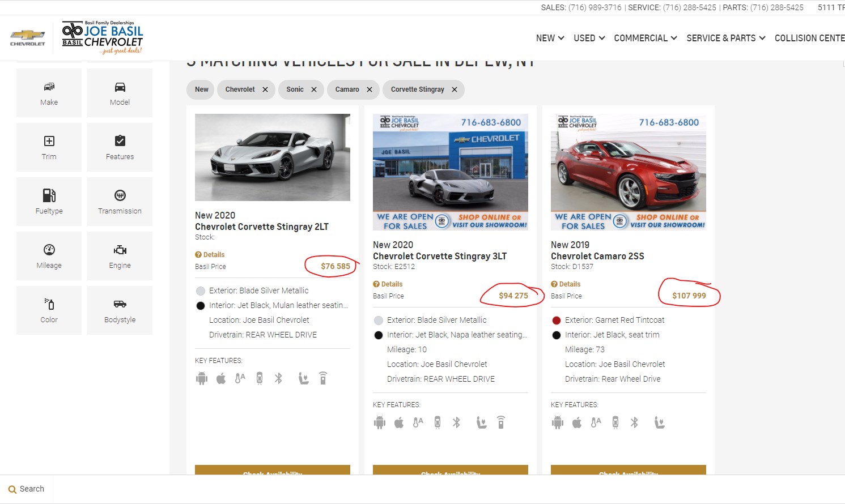Remove the Chevrolet filter chip
Image resolution: width=845 pixels, height=504 pixels.
265,89
